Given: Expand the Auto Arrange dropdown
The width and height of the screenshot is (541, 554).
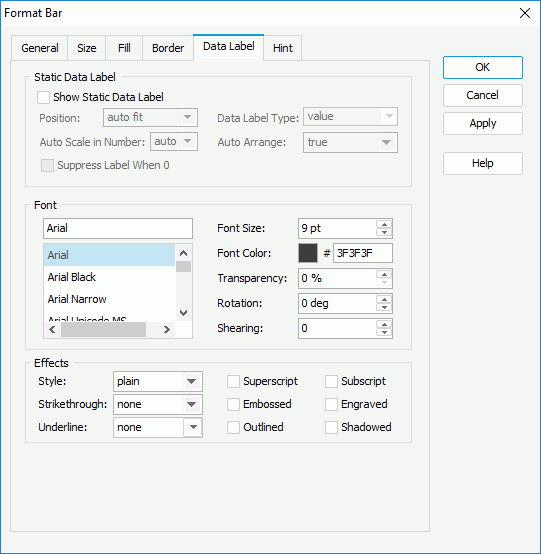Looking at the screenshot, I should (x=350, y=142).
